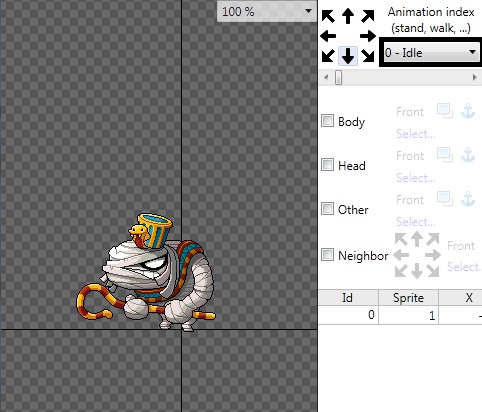Click Select... link for Other
482x412 pixels.
coord(415,222)
